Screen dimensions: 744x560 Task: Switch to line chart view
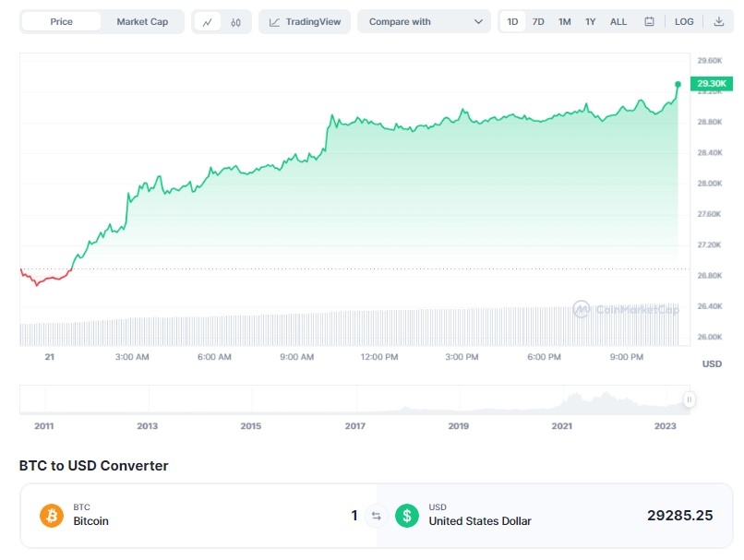click(208, 22)
